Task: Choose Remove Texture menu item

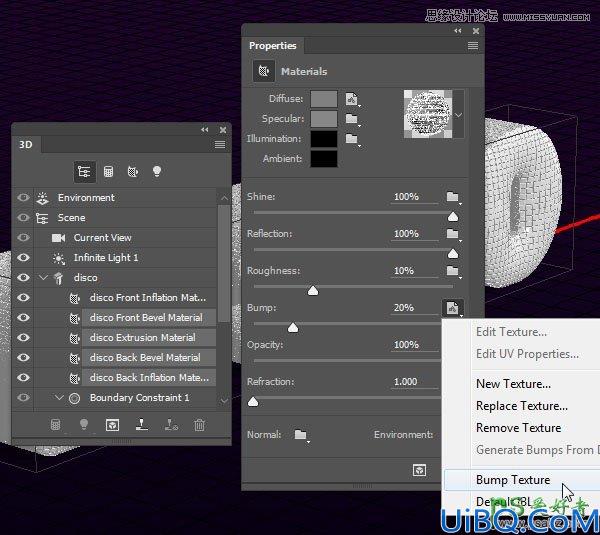Action: [518, 427]
